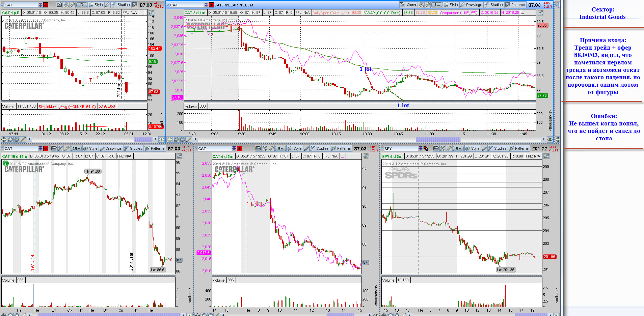
Task: Click Share icon in CAT daily chart
Action: [x=59, y=5]
